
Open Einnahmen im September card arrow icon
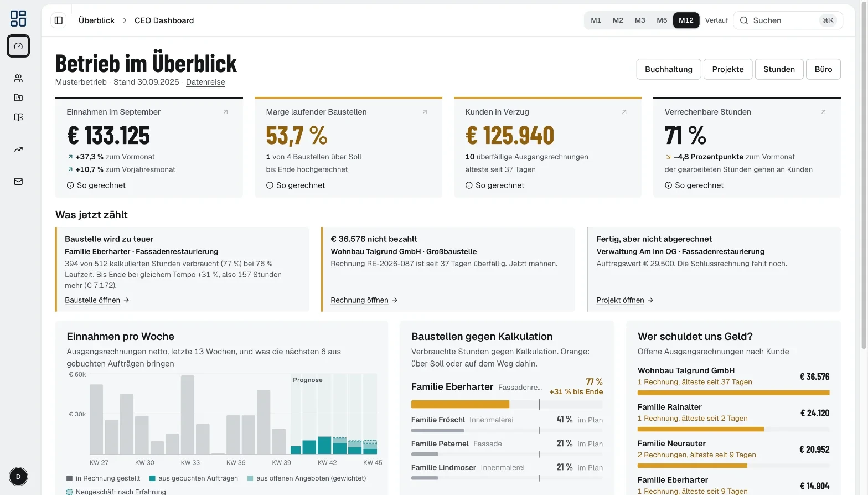point(225,112)
